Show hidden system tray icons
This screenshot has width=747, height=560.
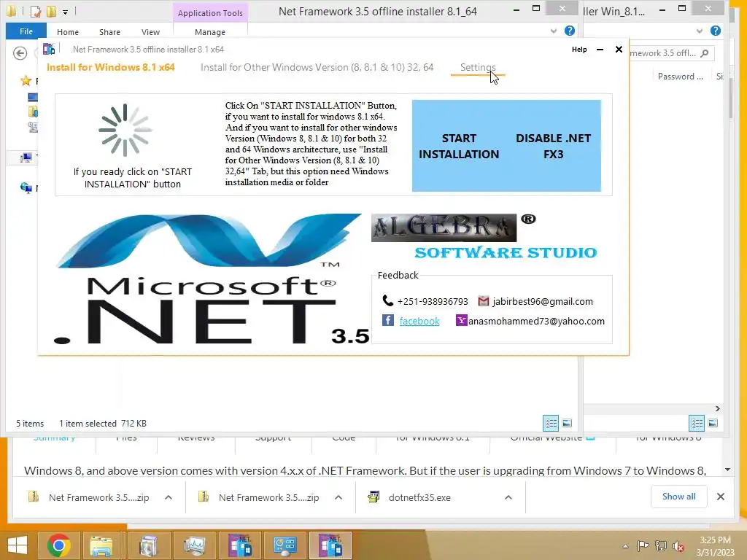pos(625,546)
